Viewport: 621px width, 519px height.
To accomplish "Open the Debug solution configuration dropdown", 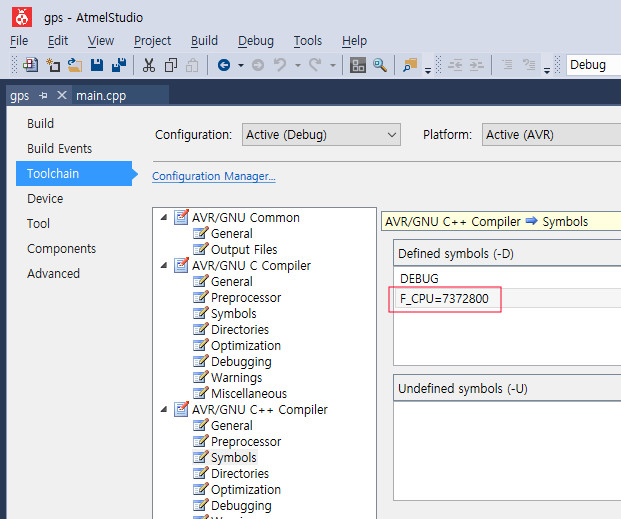I will 593,65.
